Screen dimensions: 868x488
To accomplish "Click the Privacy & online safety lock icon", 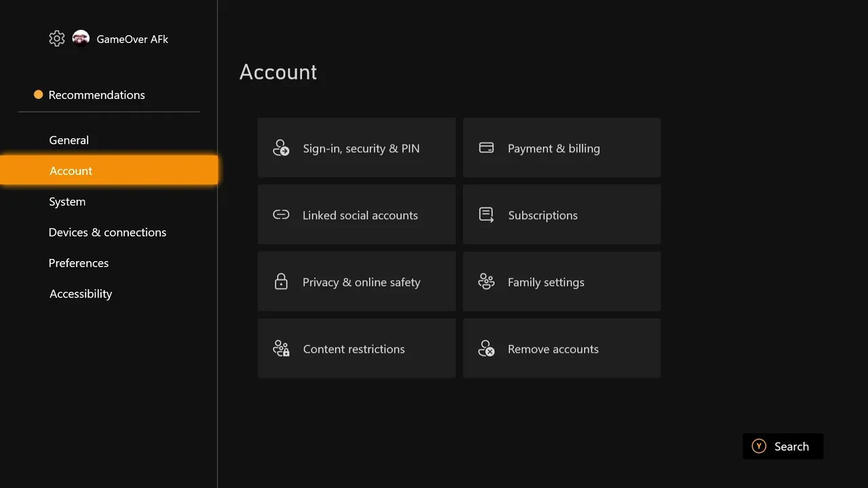I will pos(281,282).
